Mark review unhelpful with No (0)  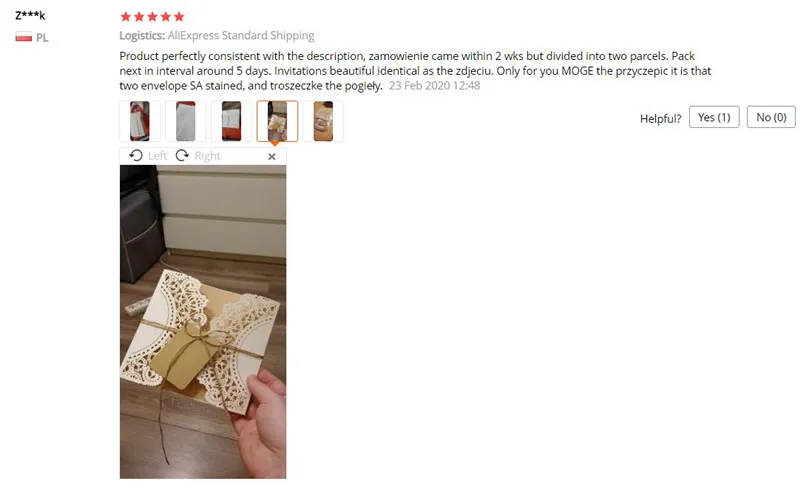771,117
